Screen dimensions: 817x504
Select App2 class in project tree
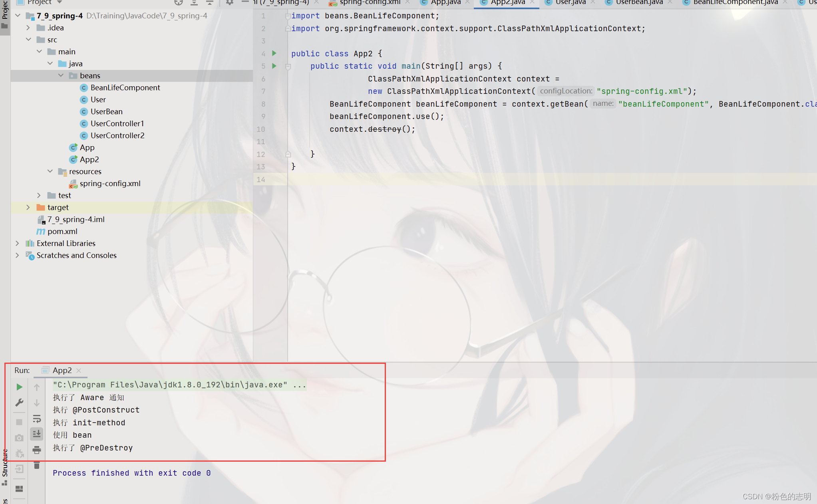[x=89, y=159]
